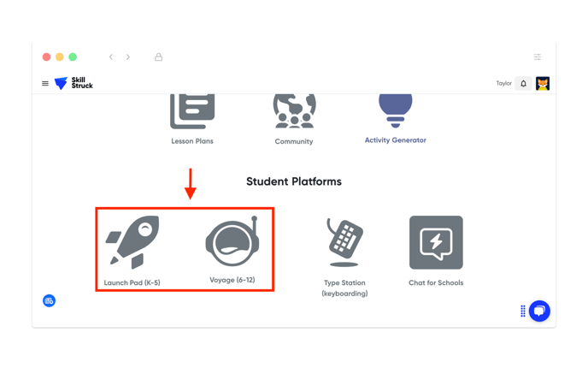Open browser settings sliders icon
The width and height of the screenshot is (588, 368).
[538, 57]
